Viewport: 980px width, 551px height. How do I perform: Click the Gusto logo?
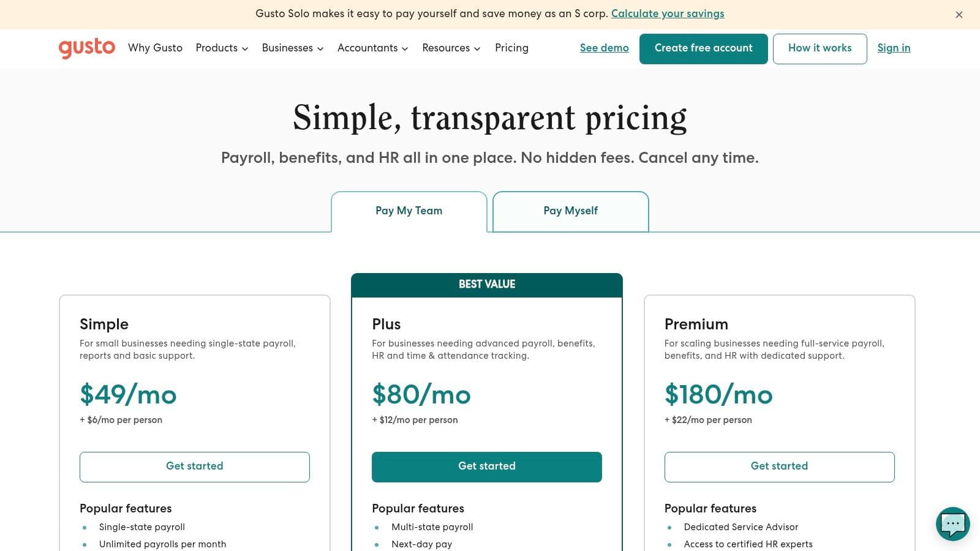pyautogui.click(x=86, y=48)
